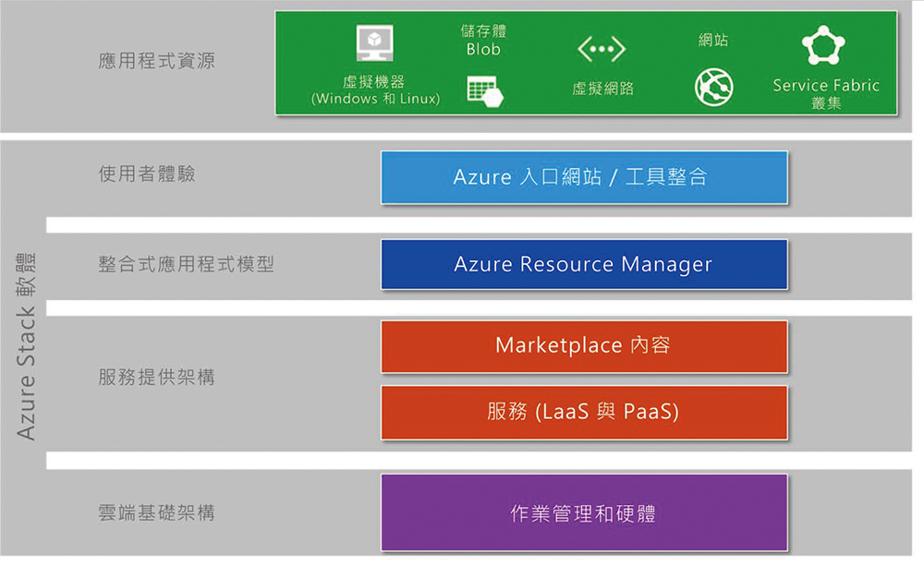The width and height of the screenshot is (924, 565).
Task: Click the 服務 (LaaS 與 PaaS) box
Action: [584, 412]
